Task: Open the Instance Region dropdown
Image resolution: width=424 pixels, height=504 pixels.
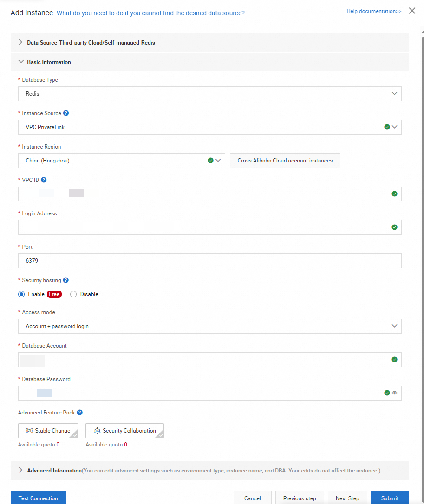Action: (122, 161)
